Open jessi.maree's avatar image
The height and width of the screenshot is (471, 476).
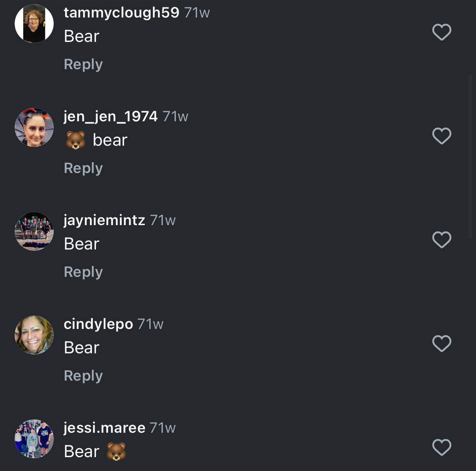pos(34,439)
